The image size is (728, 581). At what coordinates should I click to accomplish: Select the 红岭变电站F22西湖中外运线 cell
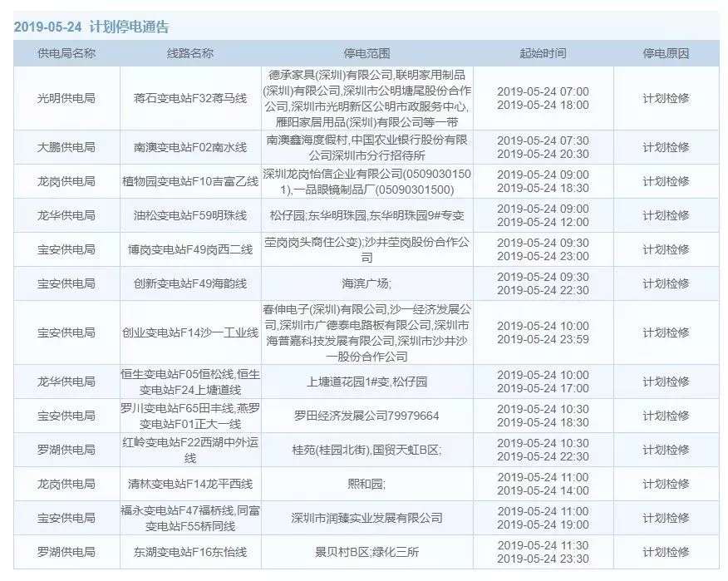[x=190, y=450]
